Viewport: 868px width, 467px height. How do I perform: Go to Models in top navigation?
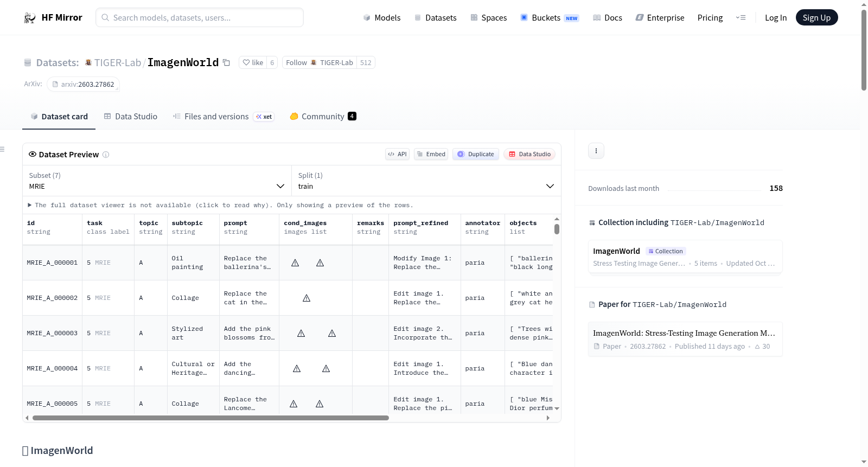point(382,18)
